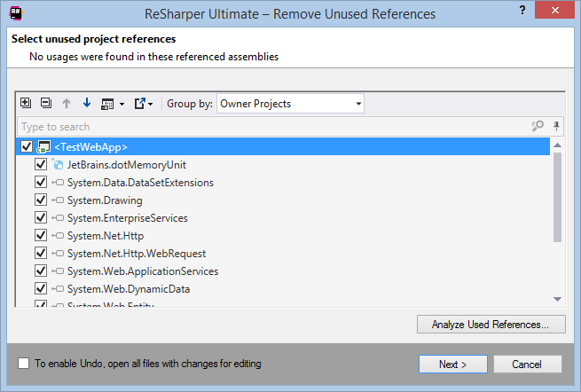
Task: Click the ReSharper logo in title bar
Action: (x=16, y=13)
